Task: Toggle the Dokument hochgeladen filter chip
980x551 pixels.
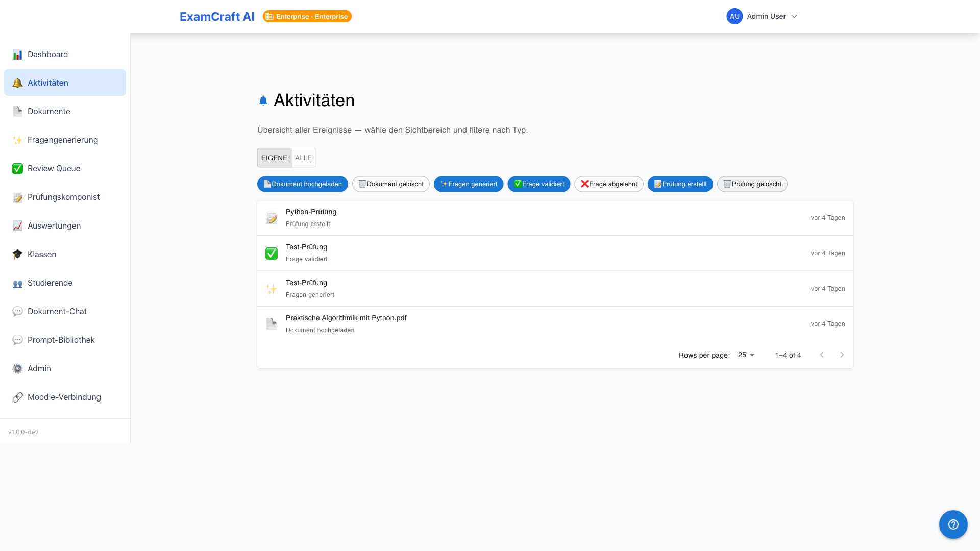Action: point(303,184)
